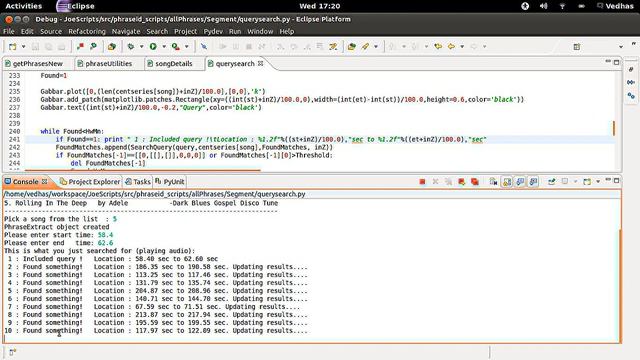Image resolution: width=640 pixels, height=360 pixels.
Task: Expand the Search flashlight dropdown arrow
Action: tap(376, 47)
